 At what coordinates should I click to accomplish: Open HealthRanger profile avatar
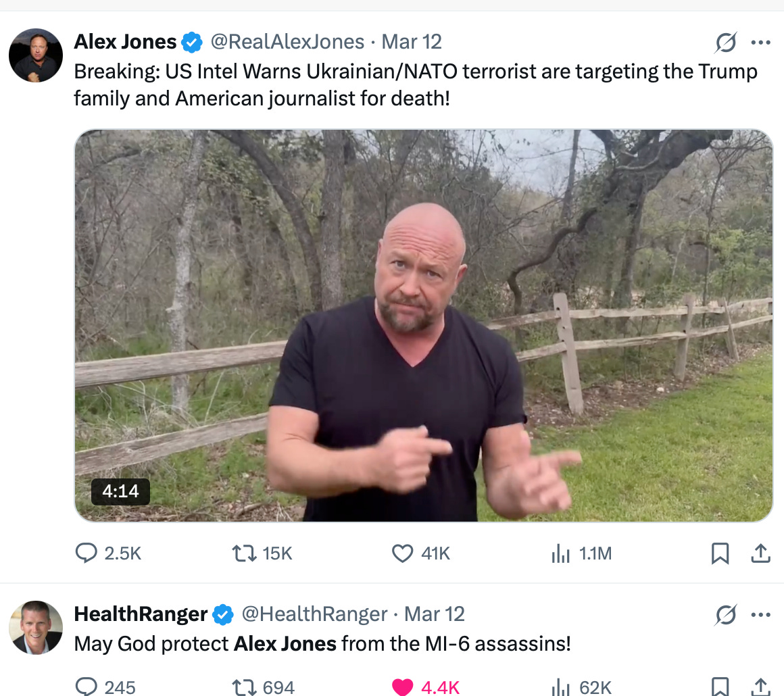(x=36, y=628)
